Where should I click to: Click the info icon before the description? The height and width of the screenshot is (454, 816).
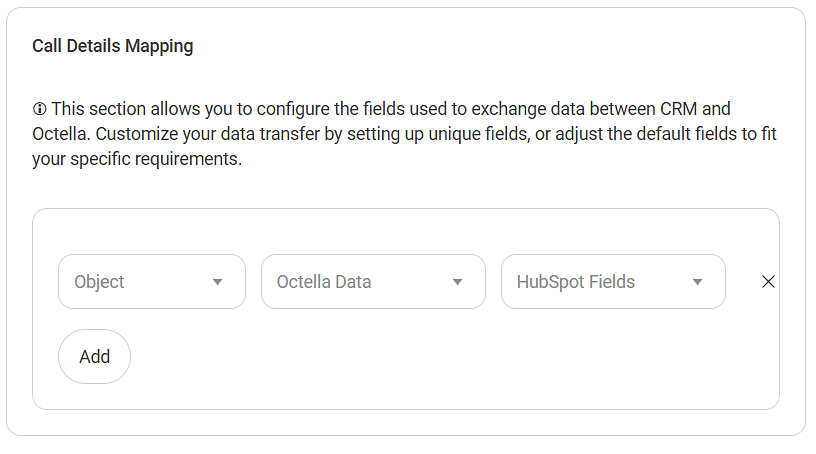39,108
